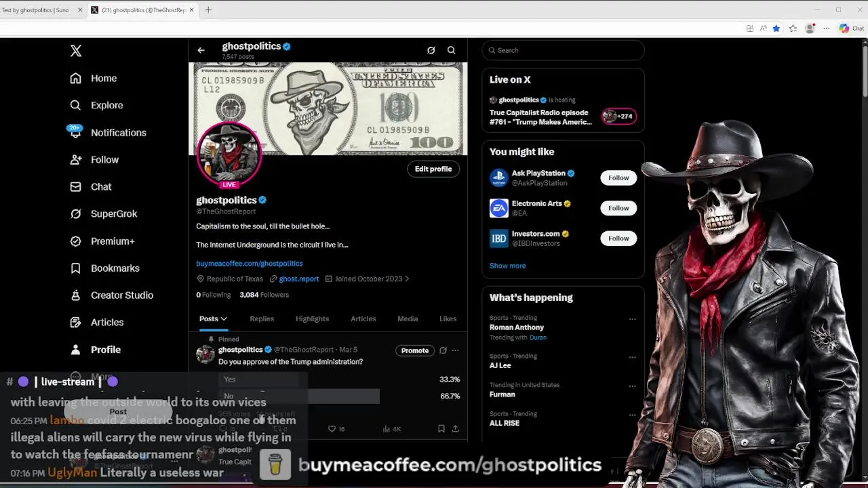Open the hundred dollar banner image
This screenshot has width=868, height=488.
point(328,108)
